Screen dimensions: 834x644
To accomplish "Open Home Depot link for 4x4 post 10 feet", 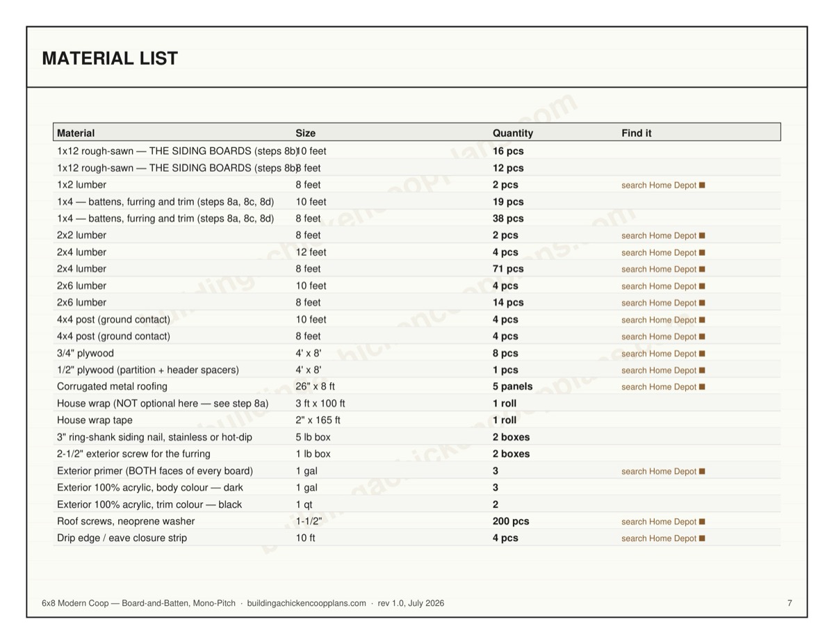I will [663, 320].
